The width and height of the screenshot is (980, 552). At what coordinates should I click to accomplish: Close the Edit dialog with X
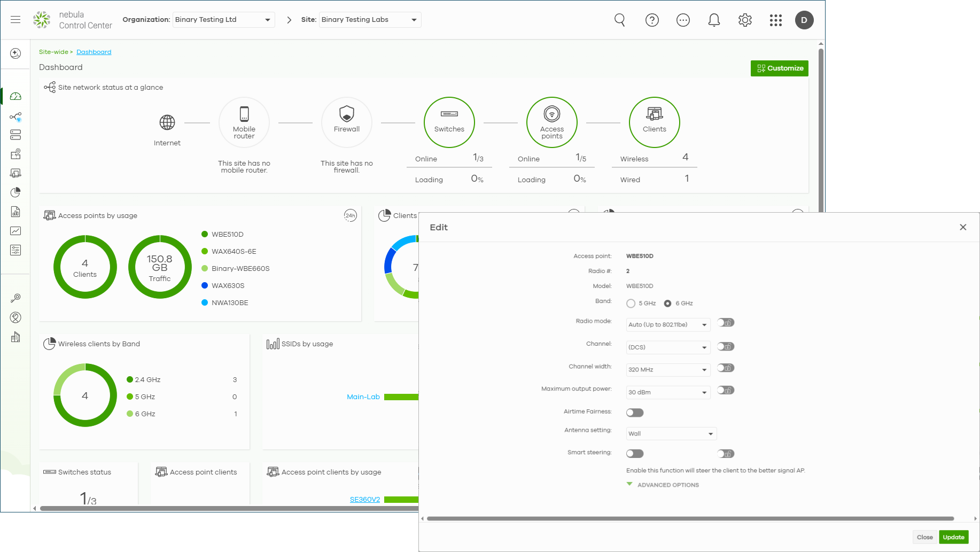point(963,227)
